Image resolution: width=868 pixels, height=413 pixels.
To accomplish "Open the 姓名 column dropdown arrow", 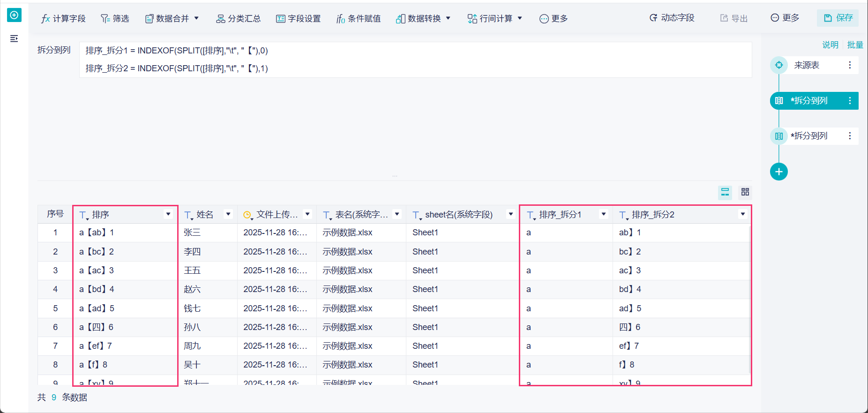I will (228, 214).
